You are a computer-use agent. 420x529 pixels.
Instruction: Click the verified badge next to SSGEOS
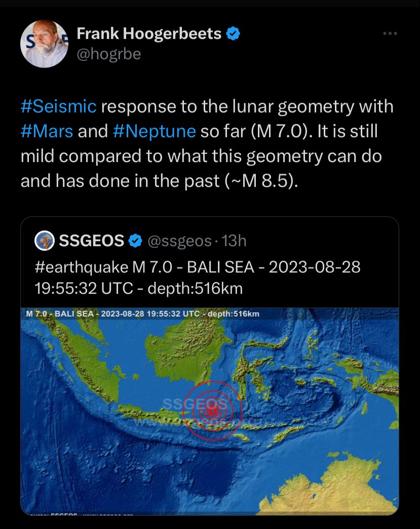click(x=135, y=241)
